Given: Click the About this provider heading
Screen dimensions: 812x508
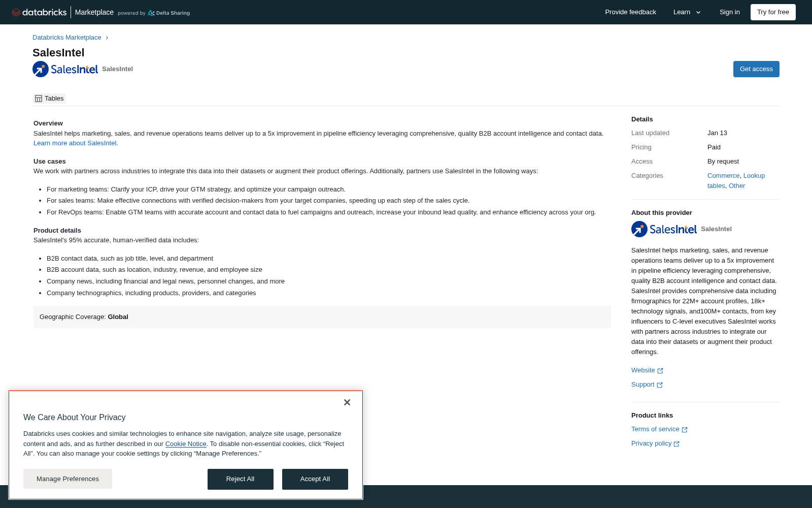Looking at the screenshot, I should coord(662,213).
